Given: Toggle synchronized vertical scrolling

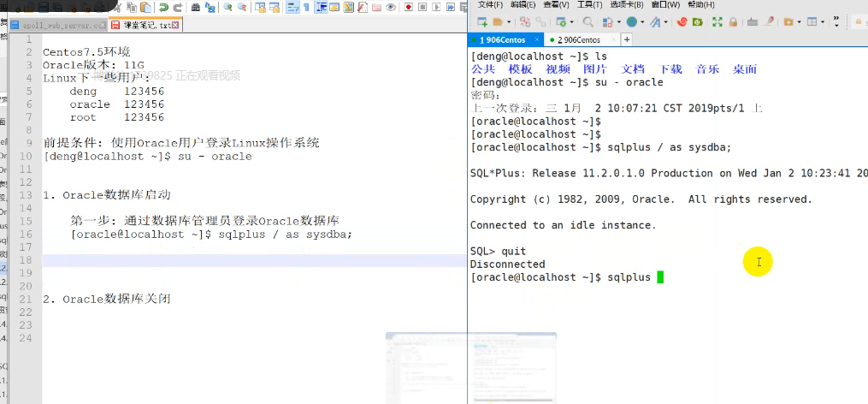Looking at the screenshot, I should [260, 7].
